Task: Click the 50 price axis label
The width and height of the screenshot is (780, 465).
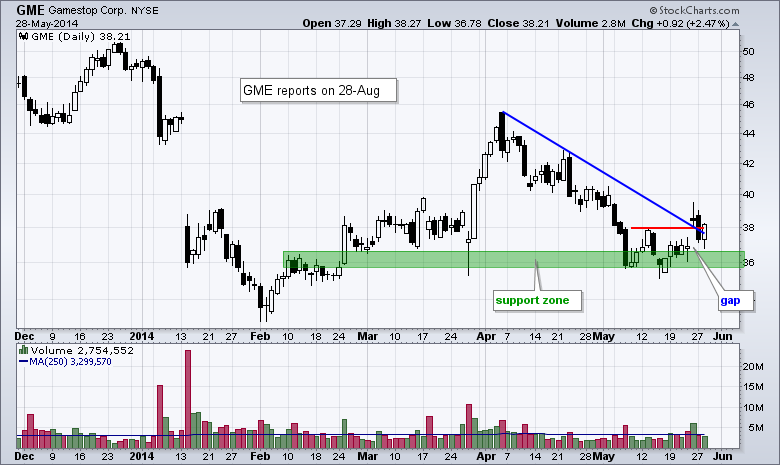Action: [x=748, y=52]
